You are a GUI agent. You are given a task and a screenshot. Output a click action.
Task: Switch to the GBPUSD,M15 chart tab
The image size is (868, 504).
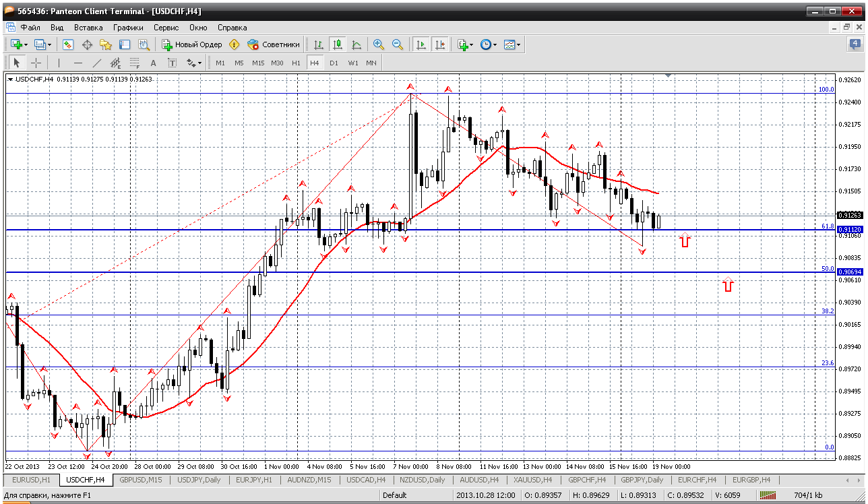[x=142, y=480]
